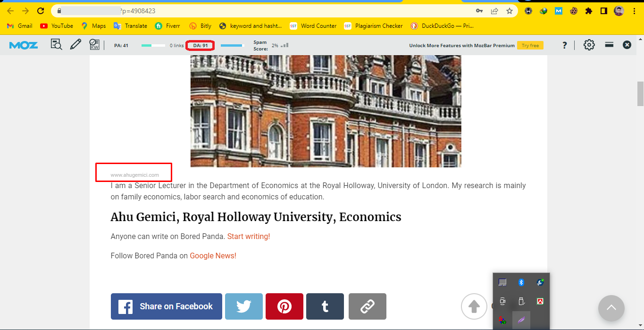Close the MozBar toolbar
Image resolution: width=644 pixels, height=330 pixels.
tap(627, 45)
